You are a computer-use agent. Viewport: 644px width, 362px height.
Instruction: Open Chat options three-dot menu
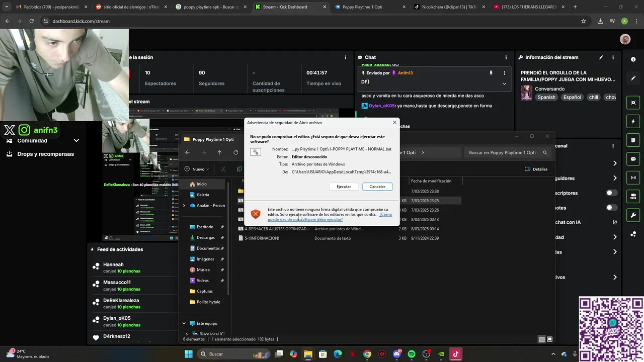point(506,57)
